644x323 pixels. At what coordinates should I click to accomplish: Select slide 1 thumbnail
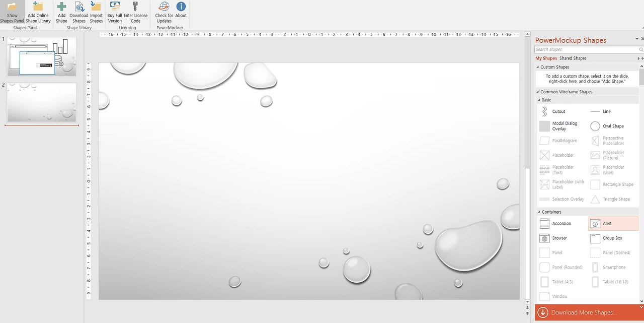pyautogui.click(x=42, y=56)
